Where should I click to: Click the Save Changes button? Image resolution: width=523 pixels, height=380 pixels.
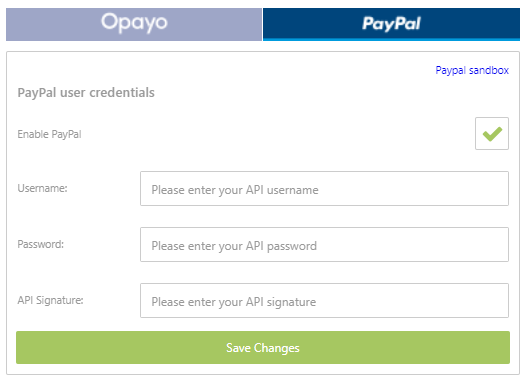point(263,348)
